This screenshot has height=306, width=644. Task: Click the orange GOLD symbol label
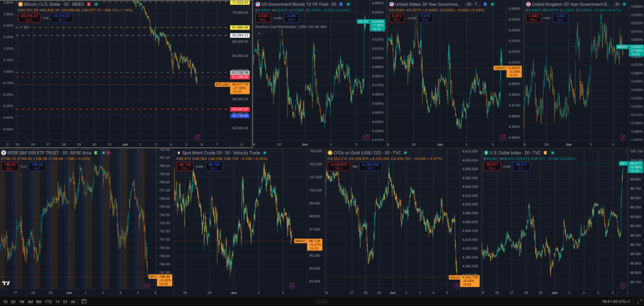coord(454,278)
